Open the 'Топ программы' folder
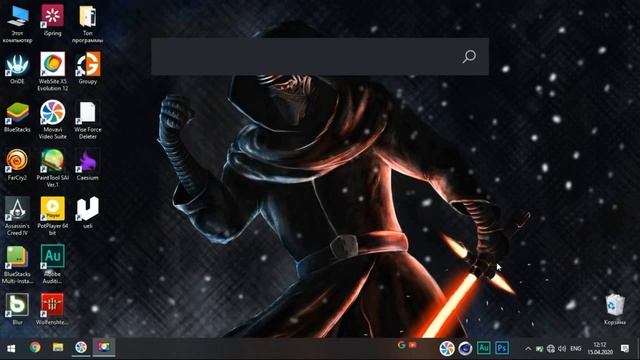This screenshot has width=640, height=360. pos(87,23)
